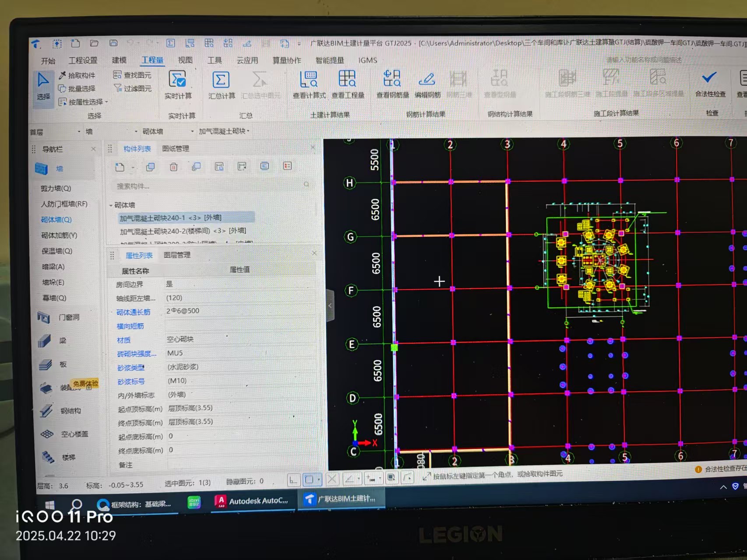Expand the 钢结构 navigation category
Screen dimensions: 747x560
click(x=70, y=411)
